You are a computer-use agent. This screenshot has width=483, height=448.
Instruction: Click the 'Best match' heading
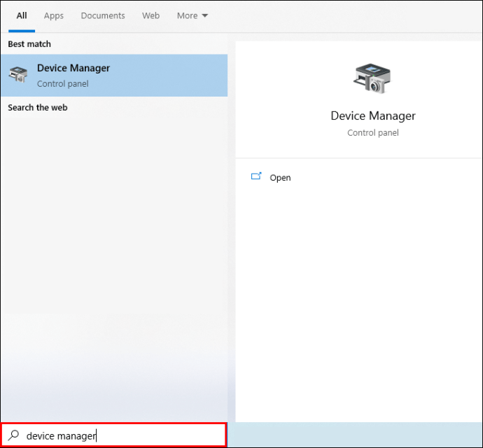pyautogui.click(x=29, y=44)
